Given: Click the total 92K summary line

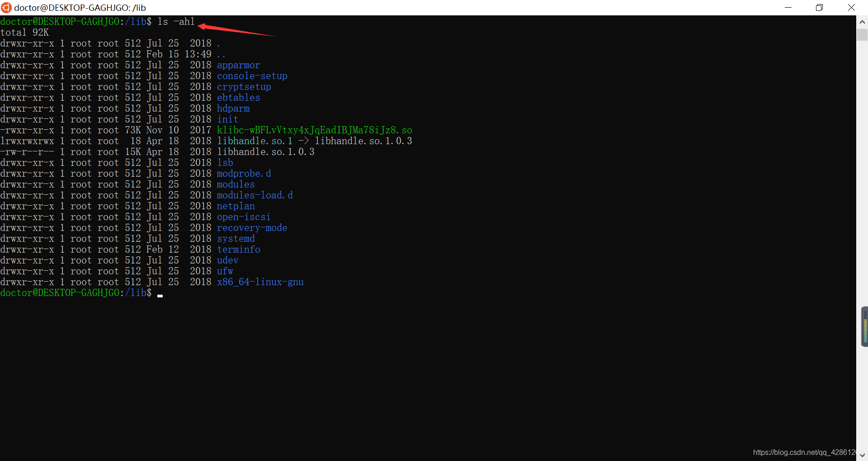Looking at the screenshot, I should pyautogui.click(x=25, y=32).
